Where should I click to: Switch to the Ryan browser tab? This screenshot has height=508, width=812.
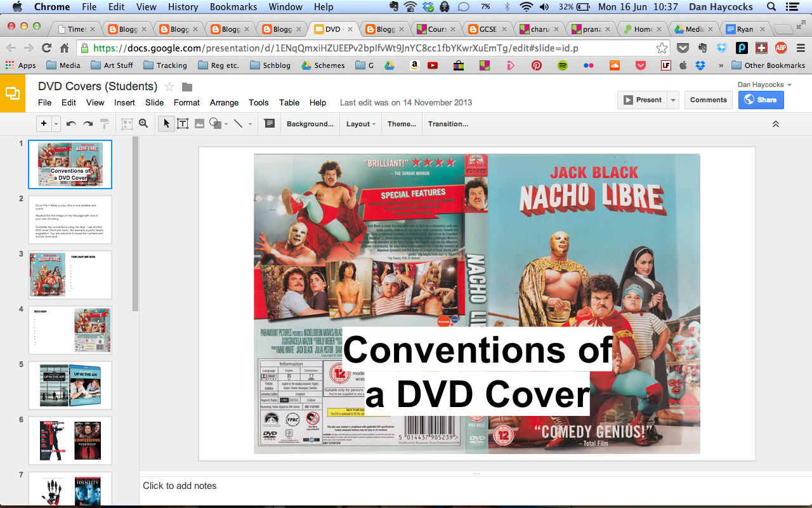(744, 29)
